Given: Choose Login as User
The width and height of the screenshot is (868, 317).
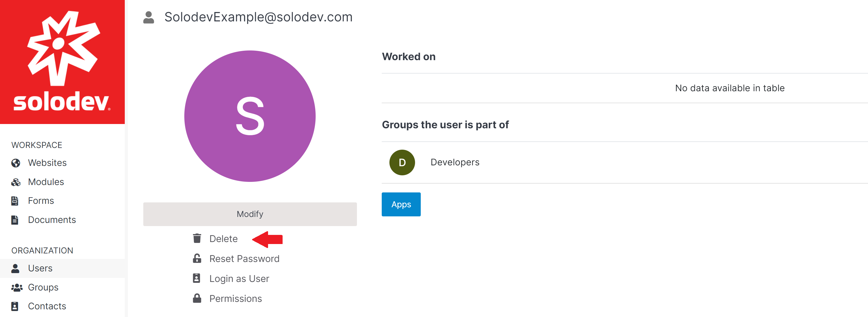Looking at the screenshot, I should (239, 279).
